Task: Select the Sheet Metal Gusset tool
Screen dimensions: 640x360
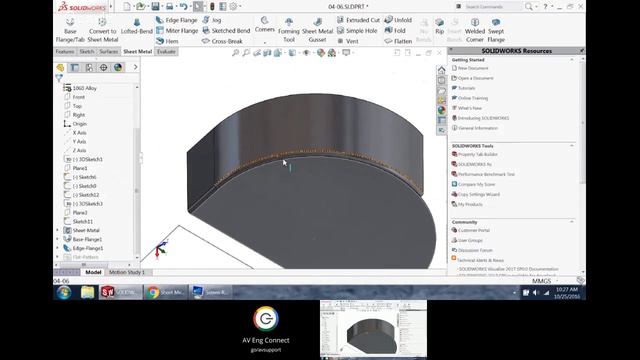Action: (x=317, y=30)
